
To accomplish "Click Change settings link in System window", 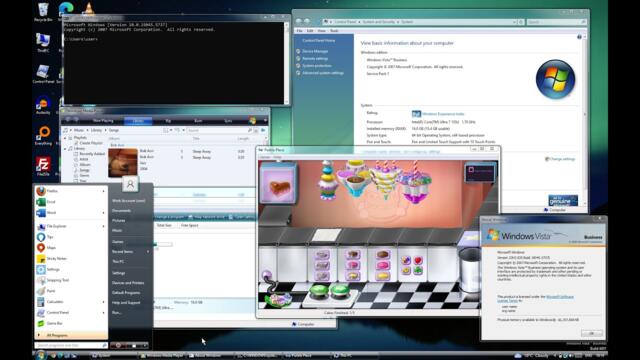I will [562, 159].
